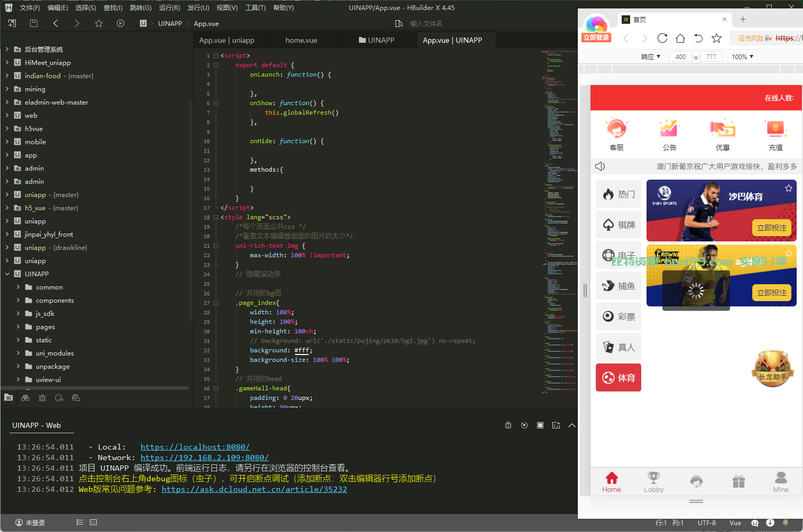This screenshot has height=532, width=803.
Task: Click the save icon in HBuilder toolbar
Action: pyautogui.click(x=34, y=23)
